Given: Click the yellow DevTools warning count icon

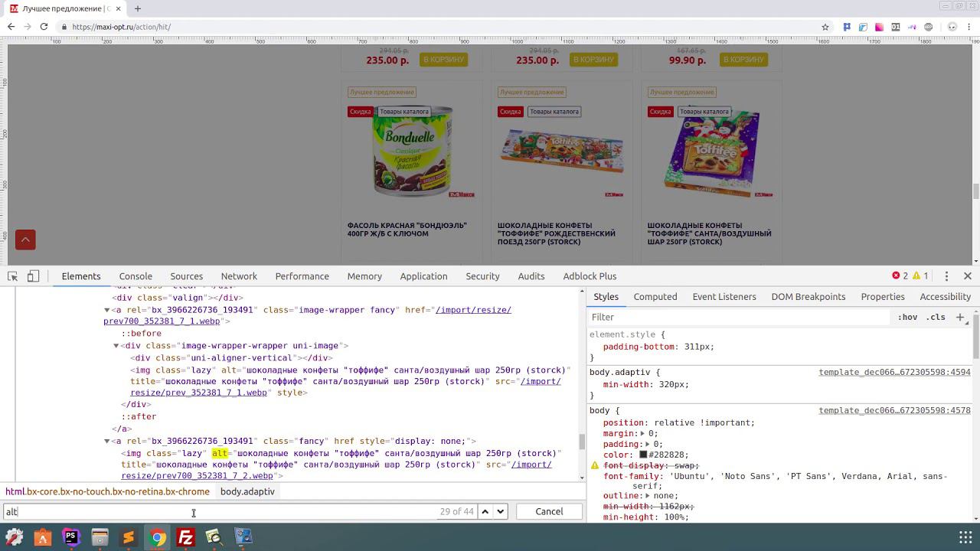Looking at the screenshot, I should pyautogui.click(x=916, y=275).
